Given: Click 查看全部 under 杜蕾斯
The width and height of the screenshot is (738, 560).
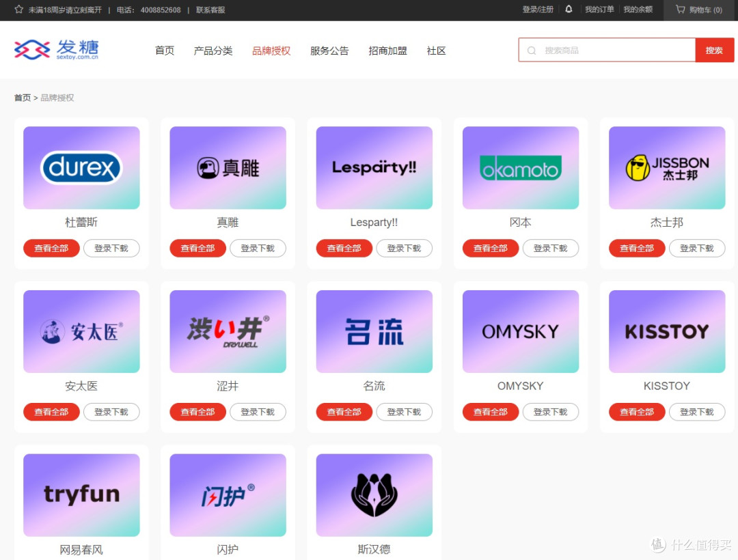Looking at the screenshot, I should tap(51, 249).
